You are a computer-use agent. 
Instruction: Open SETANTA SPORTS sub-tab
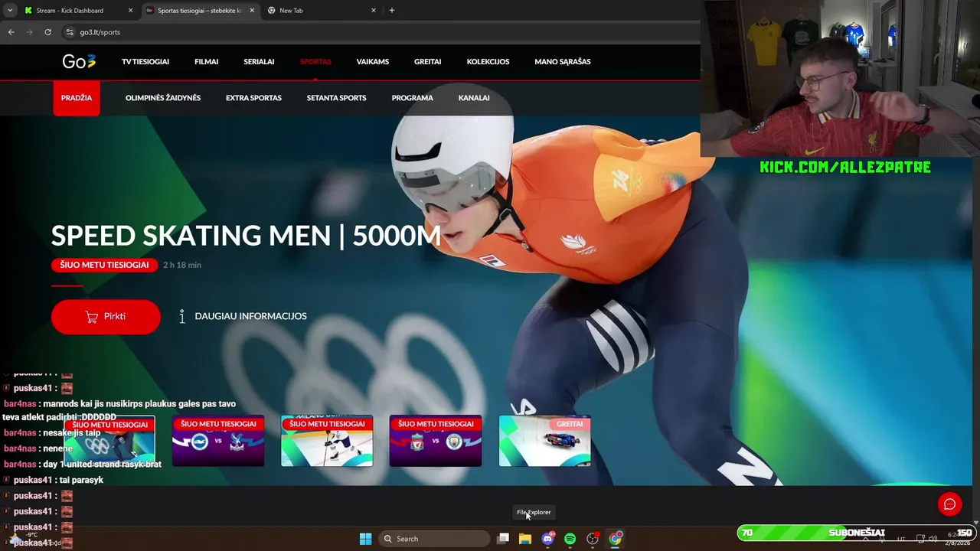click(336, 98)
